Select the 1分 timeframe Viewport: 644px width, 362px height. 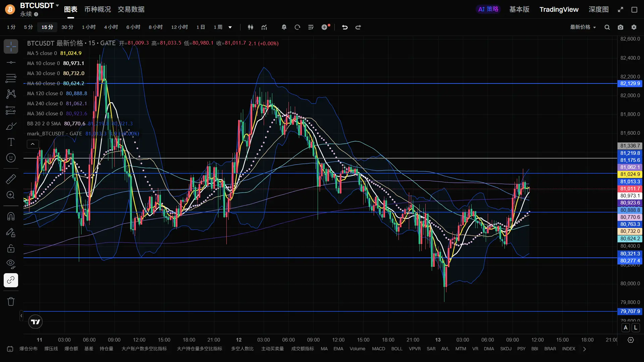[x=11, y=27]
